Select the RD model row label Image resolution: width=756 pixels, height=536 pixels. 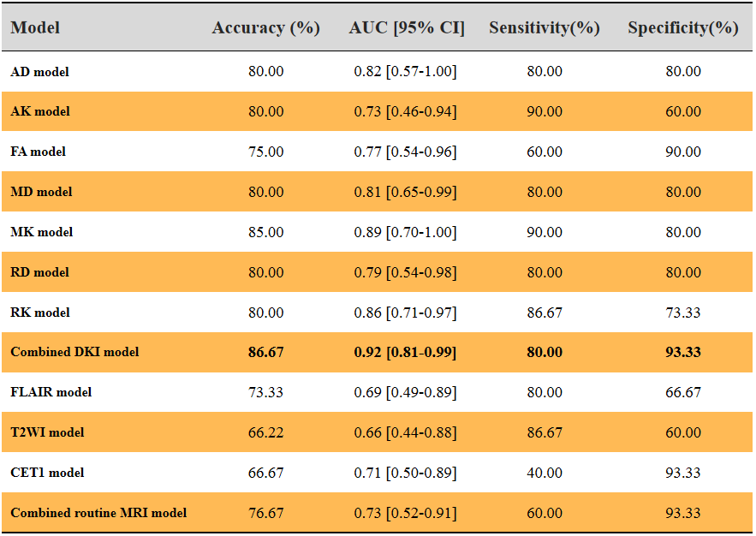40,272
